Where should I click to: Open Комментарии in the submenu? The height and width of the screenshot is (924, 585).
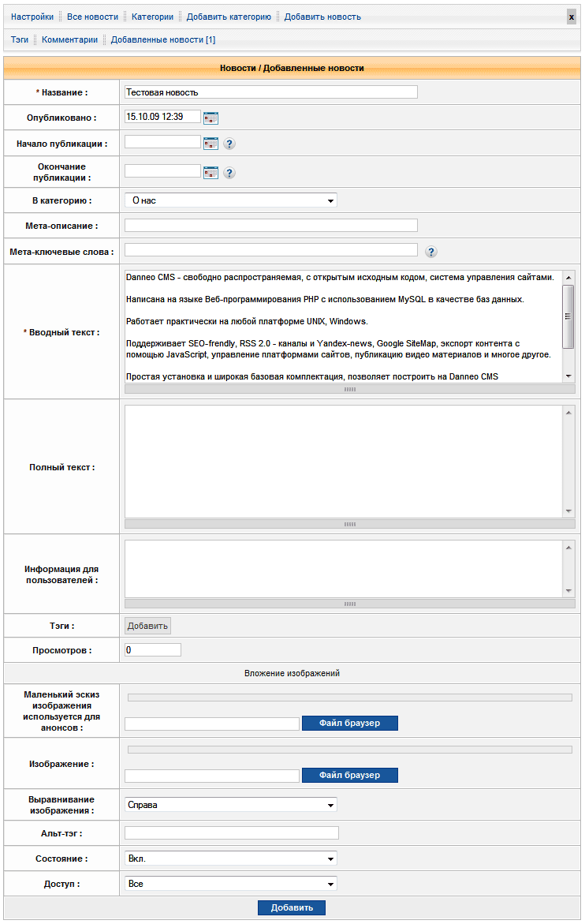[70, 39]
